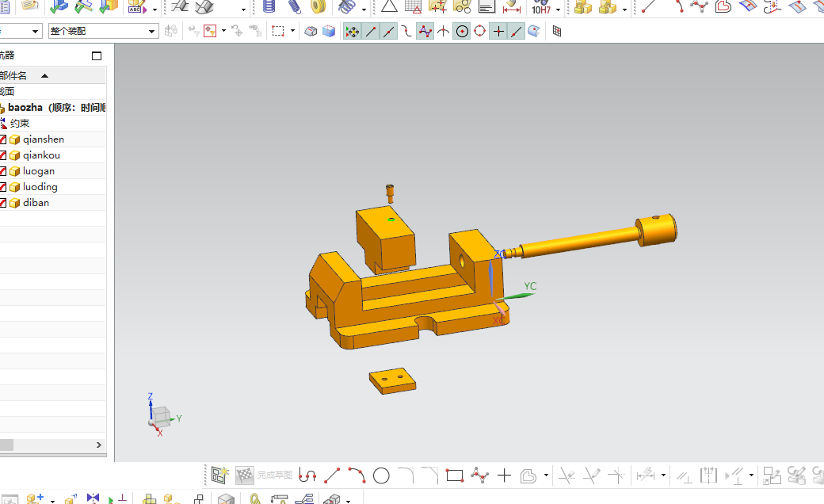Click the heart-shaped curve icon
Image resolution: width=824 pixels, height=504 pixels.
[723, 7]
